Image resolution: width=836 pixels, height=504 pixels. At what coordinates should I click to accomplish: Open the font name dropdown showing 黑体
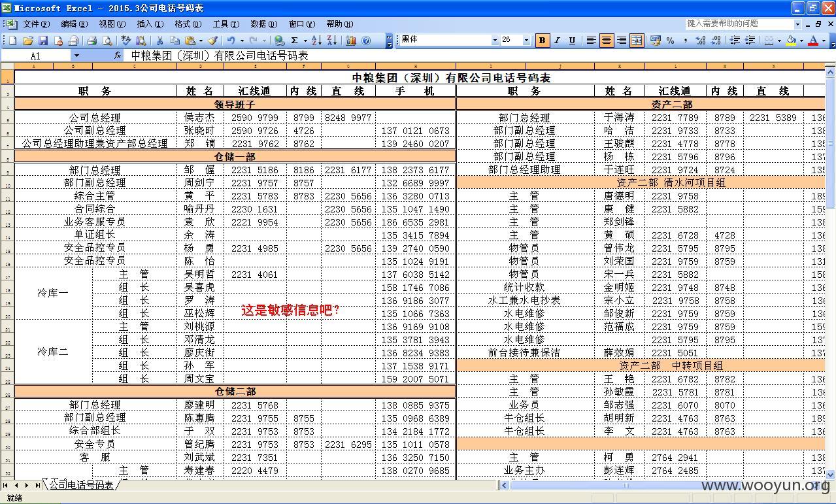click(494, 41)
